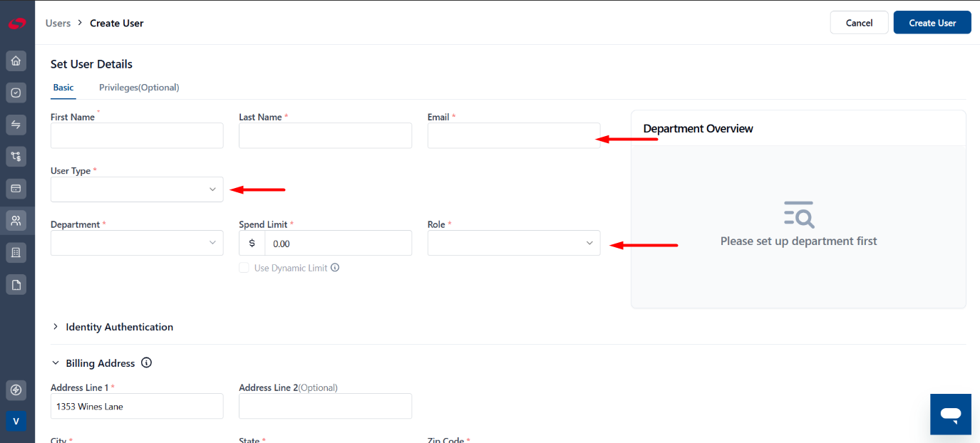Open the User Type dropdown
This screenshot has height=443, width=980.
(137, 189)
